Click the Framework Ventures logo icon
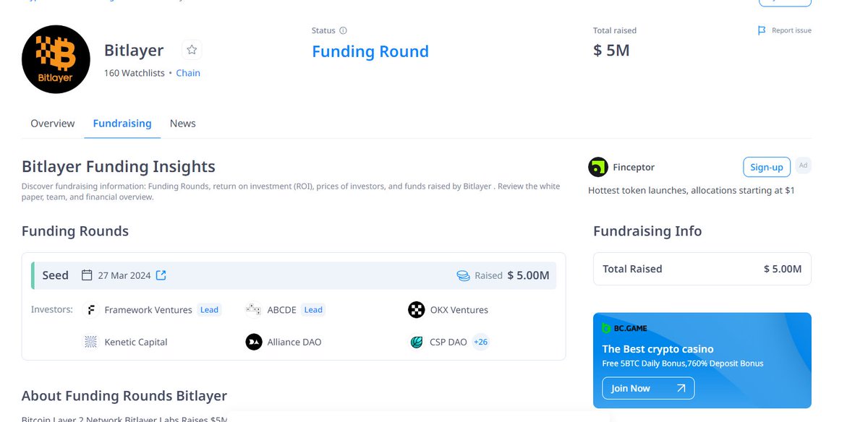Image resolution: width=868 pixels, height=422 pixels. coord(91,310)
